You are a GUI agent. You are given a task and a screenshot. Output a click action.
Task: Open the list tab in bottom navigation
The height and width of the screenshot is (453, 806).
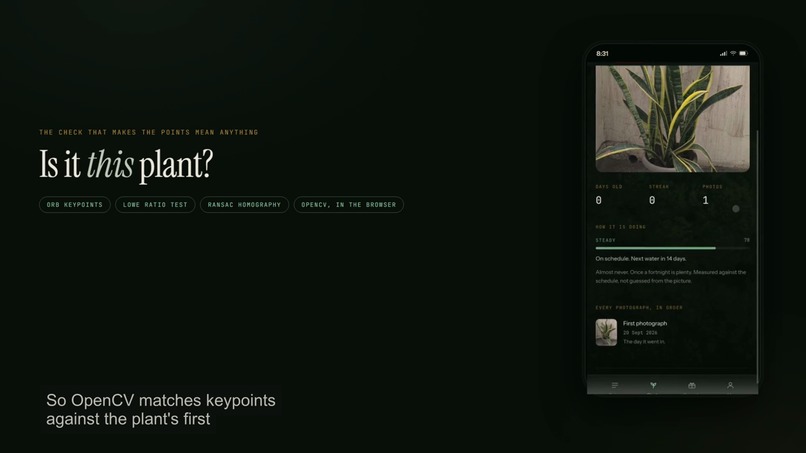(x=615, y=385)
